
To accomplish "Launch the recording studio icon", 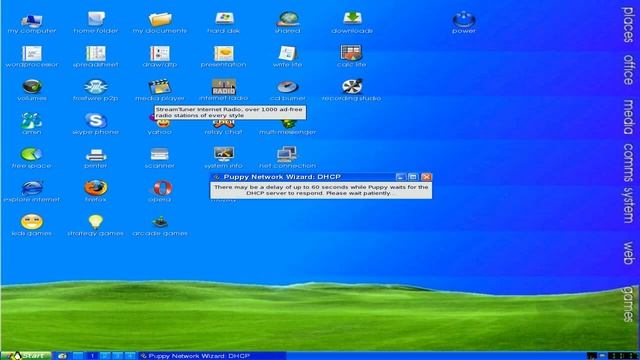I will pos(352,87).
